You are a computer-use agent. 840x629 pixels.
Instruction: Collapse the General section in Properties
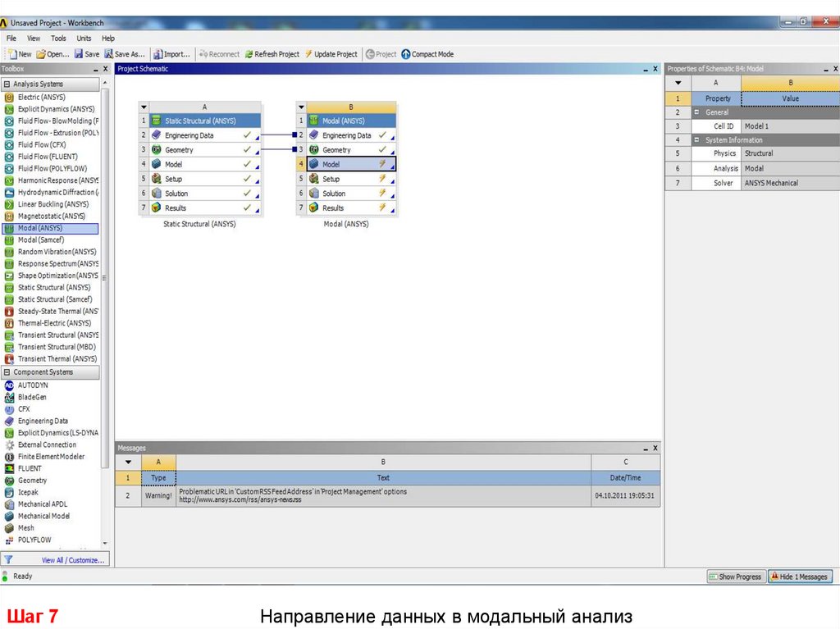coord(697,112)
